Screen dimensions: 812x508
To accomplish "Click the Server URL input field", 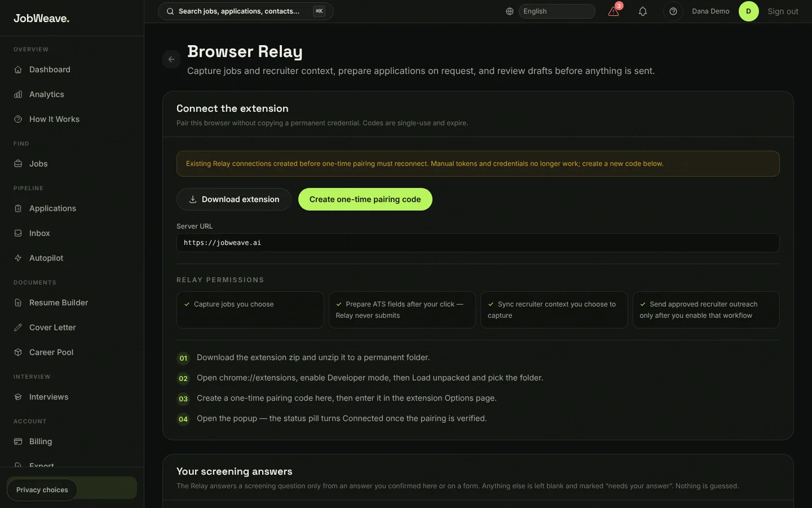I will coord(478,243).
